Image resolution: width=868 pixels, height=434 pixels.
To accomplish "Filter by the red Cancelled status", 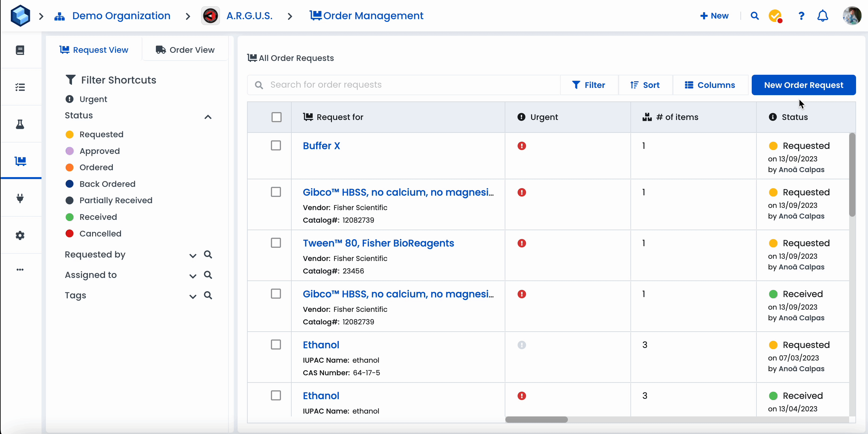I will point(100,234).
